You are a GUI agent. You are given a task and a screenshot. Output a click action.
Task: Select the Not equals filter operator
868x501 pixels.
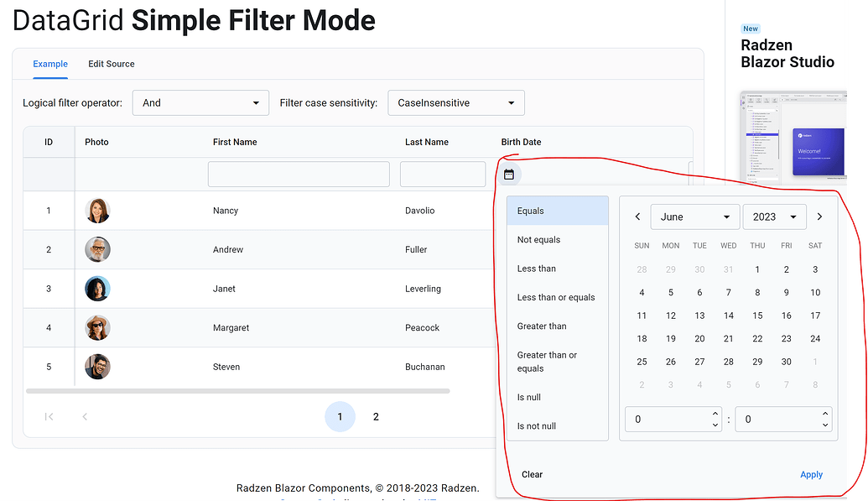point(558,239)
